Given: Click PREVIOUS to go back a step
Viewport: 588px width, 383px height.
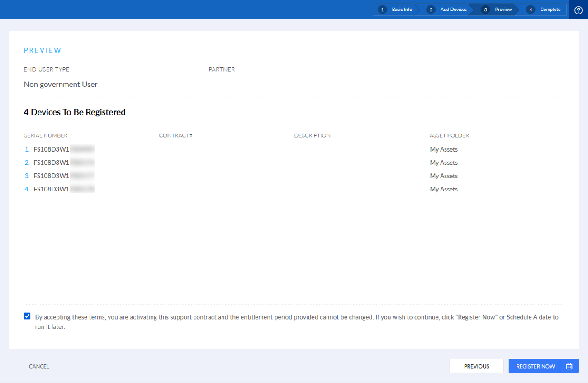Looking at the screenshot, I should (x=476, y=366).
